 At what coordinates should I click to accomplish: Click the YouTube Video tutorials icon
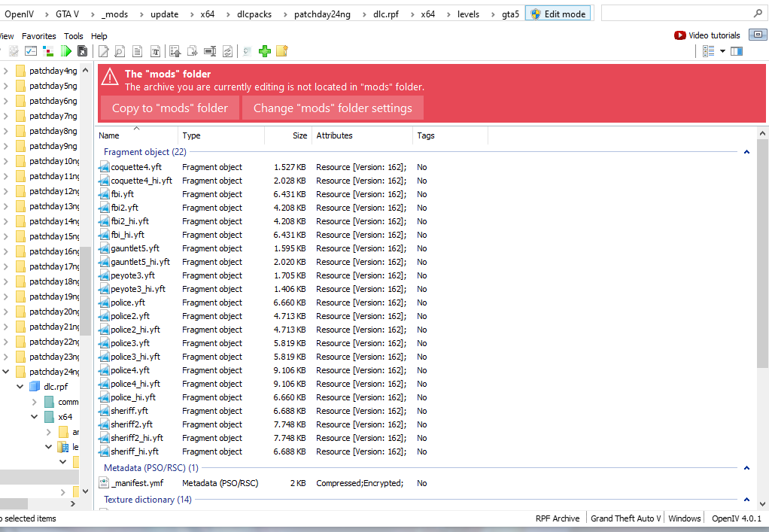click(x=680, y=35)
